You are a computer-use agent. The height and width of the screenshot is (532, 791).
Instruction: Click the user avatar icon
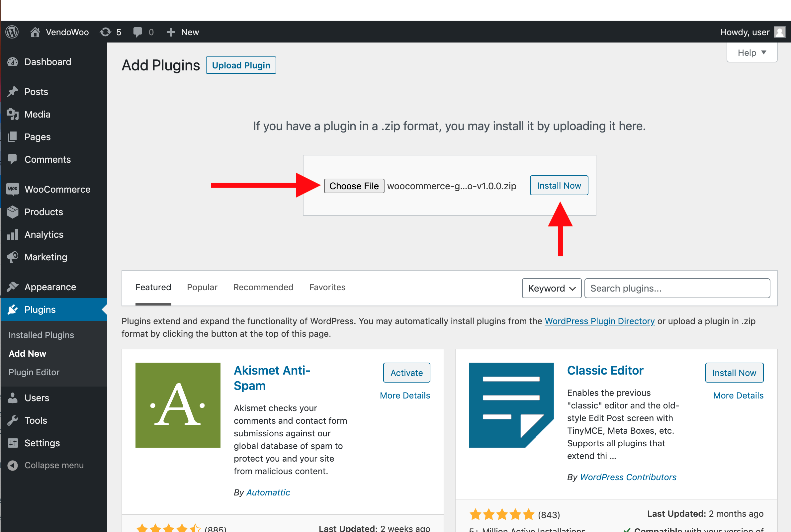(x=779, y=32)
